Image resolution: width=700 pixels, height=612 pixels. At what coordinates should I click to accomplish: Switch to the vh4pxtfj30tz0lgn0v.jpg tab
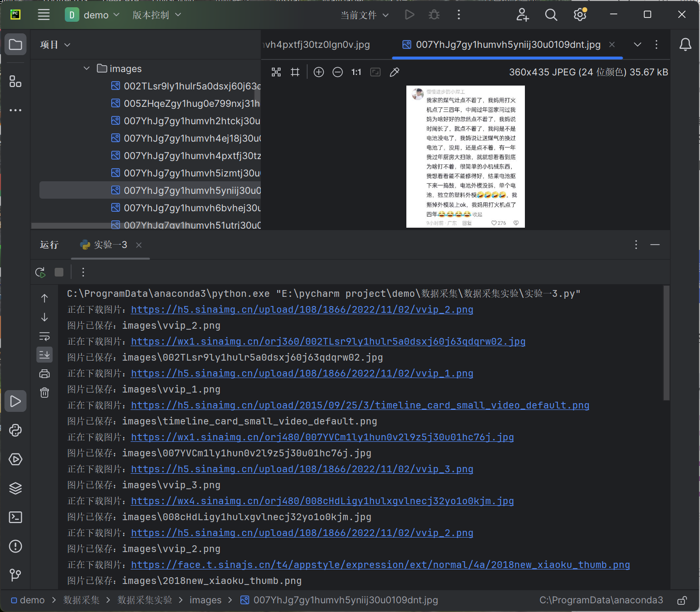316,45
